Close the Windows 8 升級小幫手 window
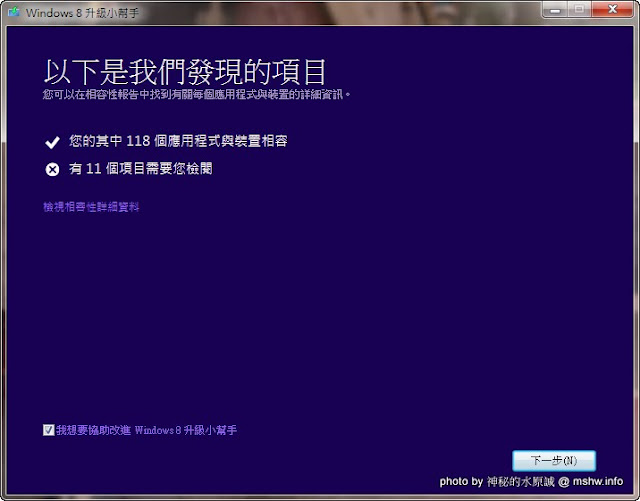The image size is (640, 501). pos(612,9)
